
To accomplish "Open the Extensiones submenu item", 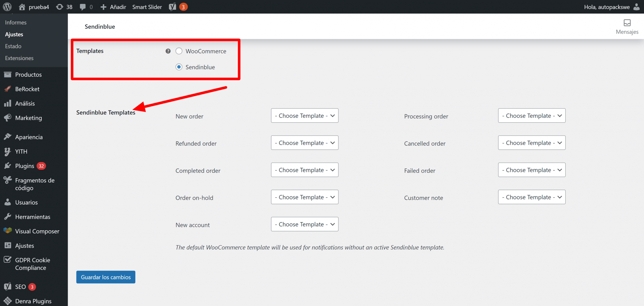I will tap(19, 58).
